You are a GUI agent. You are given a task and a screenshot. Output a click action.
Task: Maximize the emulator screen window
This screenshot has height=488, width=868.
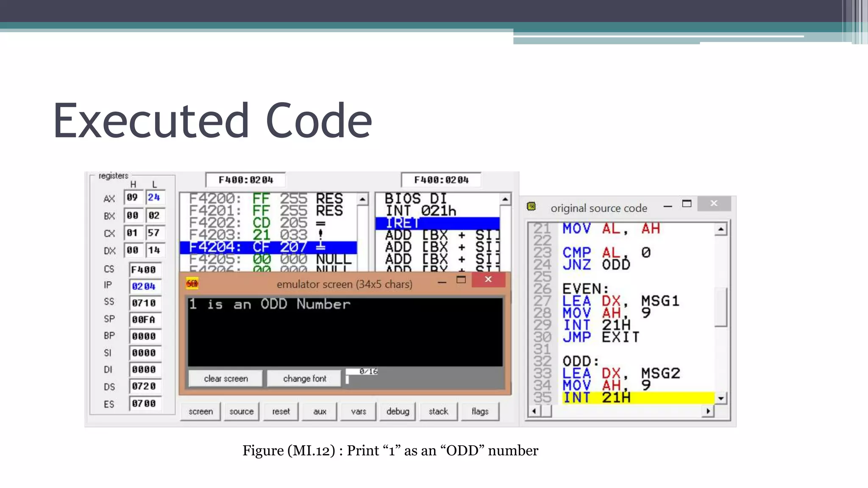[461, 280]
